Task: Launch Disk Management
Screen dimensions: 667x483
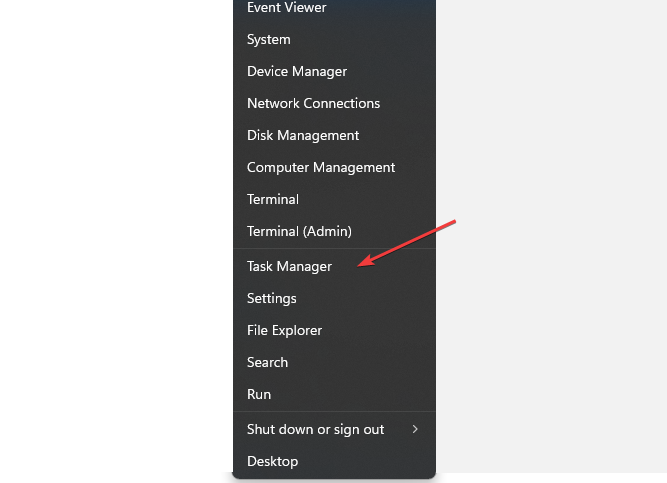Action: coord(302,136)
